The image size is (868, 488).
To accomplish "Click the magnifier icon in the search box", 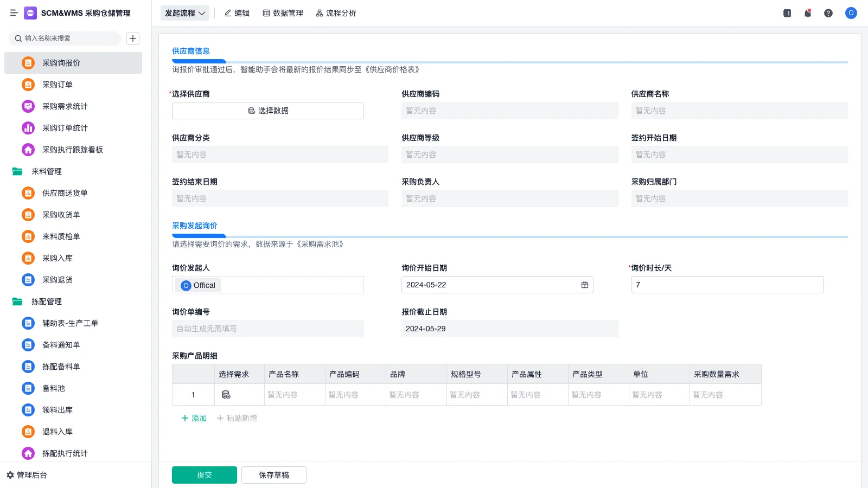I will pyautogui.click(x=18, y=38).
